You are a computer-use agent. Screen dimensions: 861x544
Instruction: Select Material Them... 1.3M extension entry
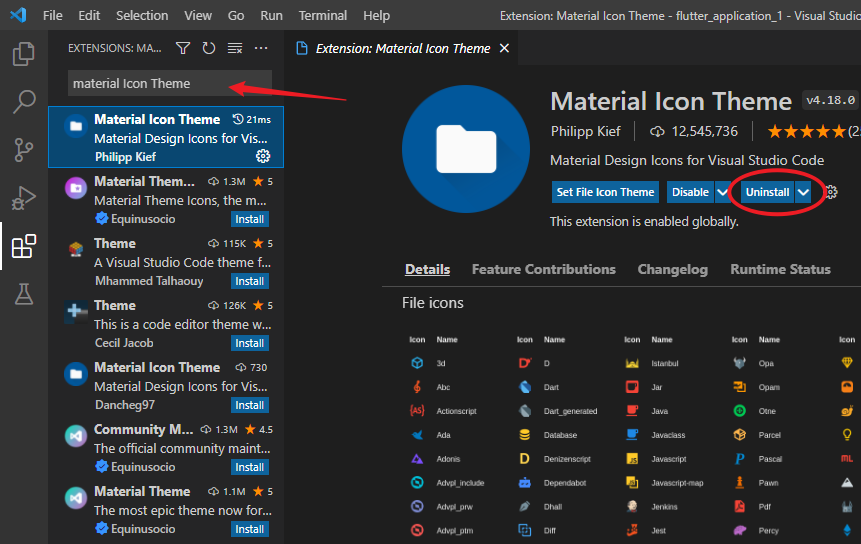pos(166,200)
